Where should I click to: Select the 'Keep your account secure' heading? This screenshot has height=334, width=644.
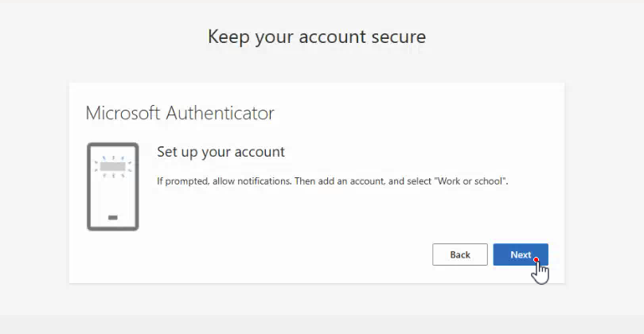tap(317, 37)
